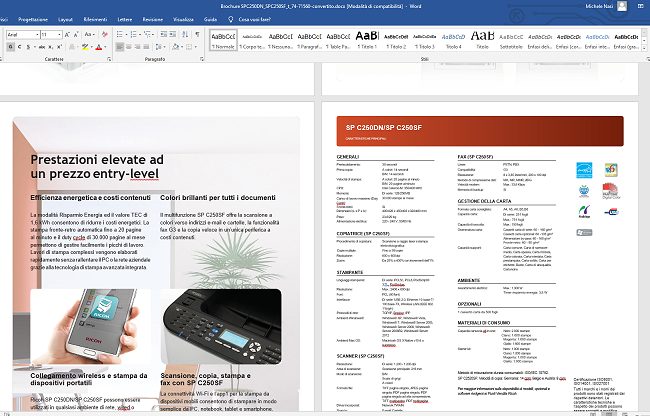Apply multilevel list
This screenshot has width=650, height=416.
(147, 34)
